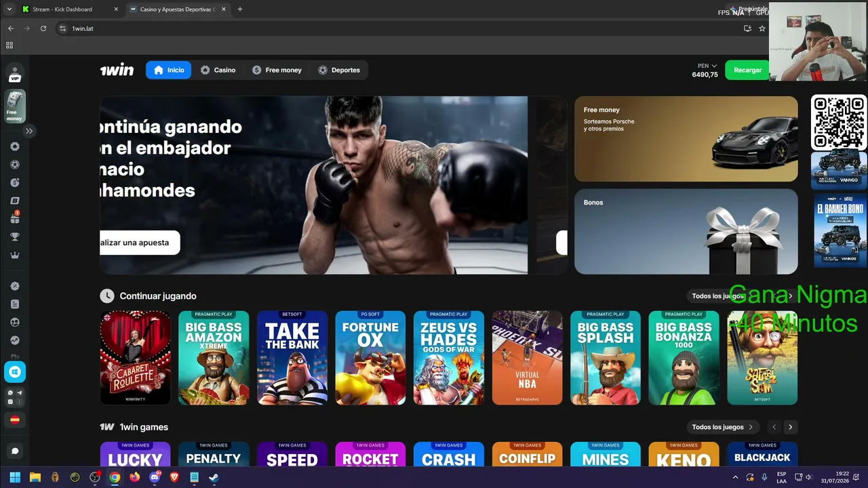
Task: Click the crown icon in the sidebar
Action: pos(15,256)
